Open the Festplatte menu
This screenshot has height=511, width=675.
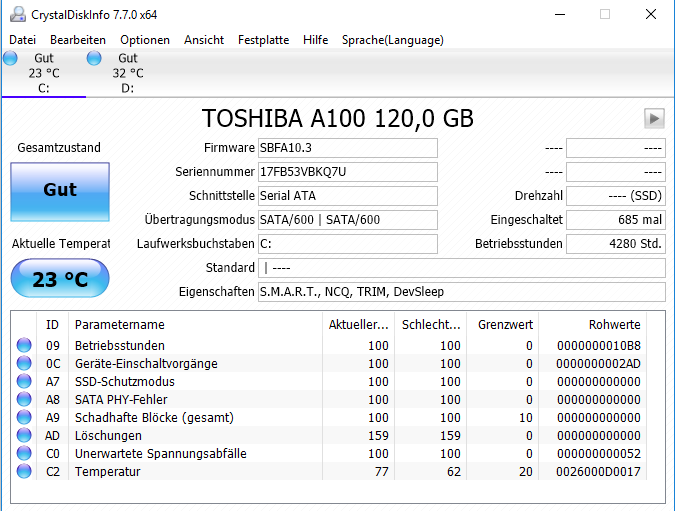pyautogui.click(x=263, y=40)
